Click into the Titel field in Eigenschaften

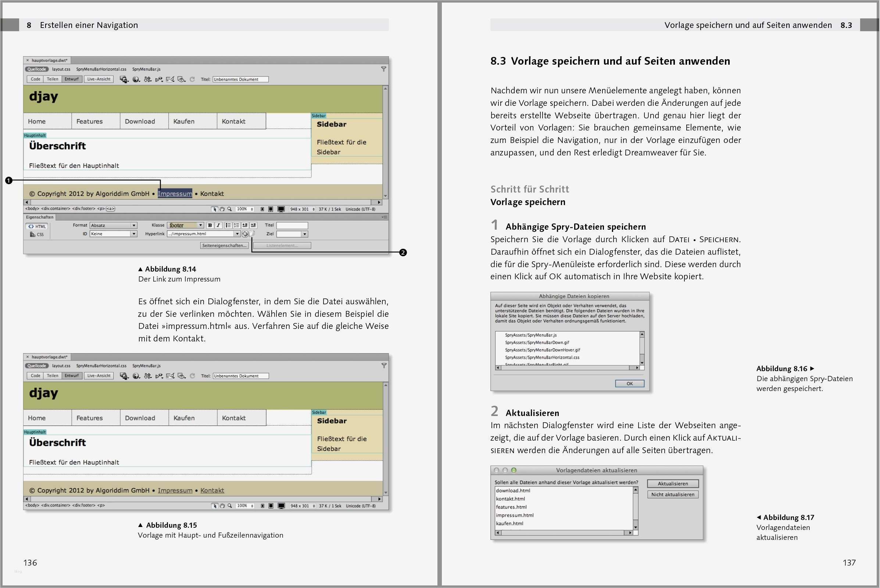click(292, 225)
